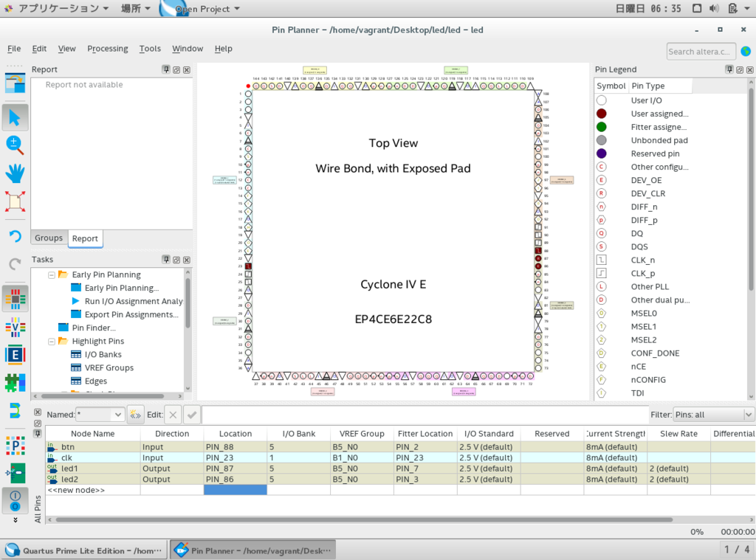Select the PIN_88 location cell
756x560 pixels.
pyautogui.click(x=236, y=447)
